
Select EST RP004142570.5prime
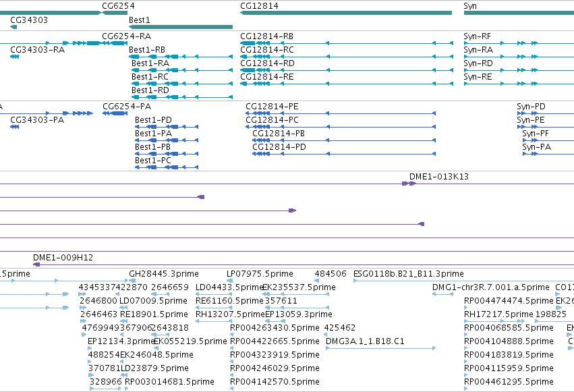[x=275, y=382]
